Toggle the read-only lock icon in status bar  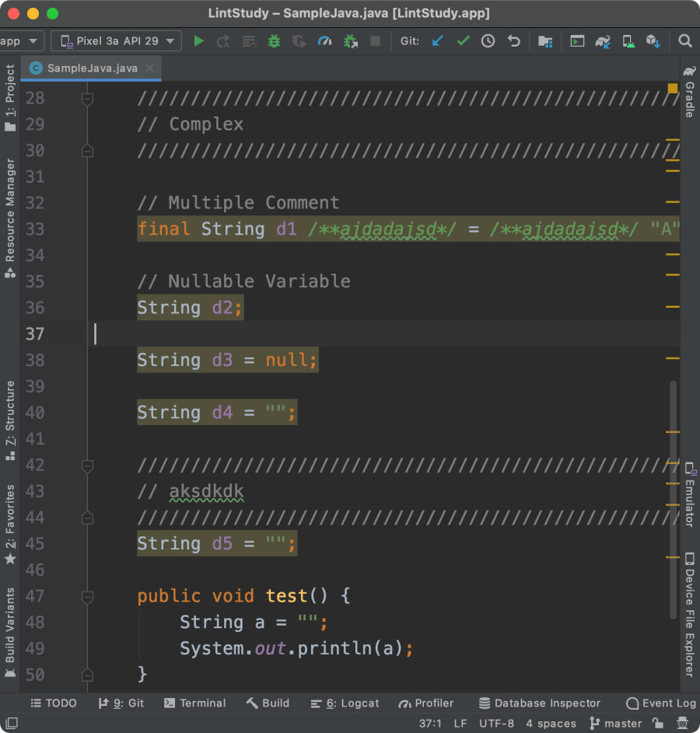657,723
